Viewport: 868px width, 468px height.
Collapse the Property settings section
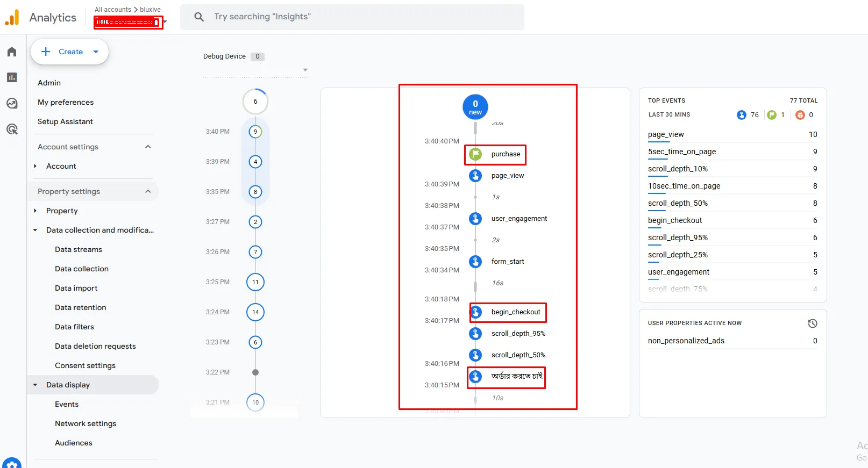tap(148, 191)
